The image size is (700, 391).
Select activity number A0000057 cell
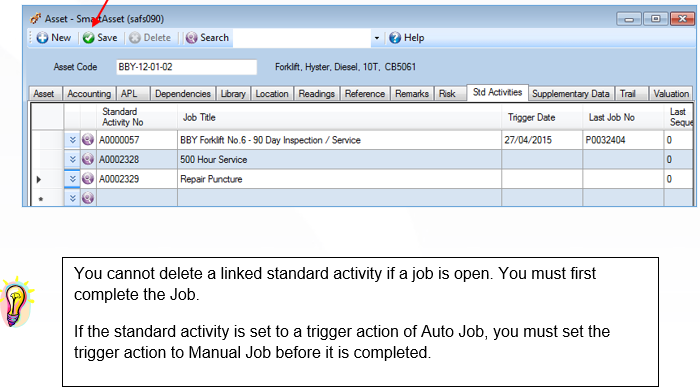tap(137, 140)
